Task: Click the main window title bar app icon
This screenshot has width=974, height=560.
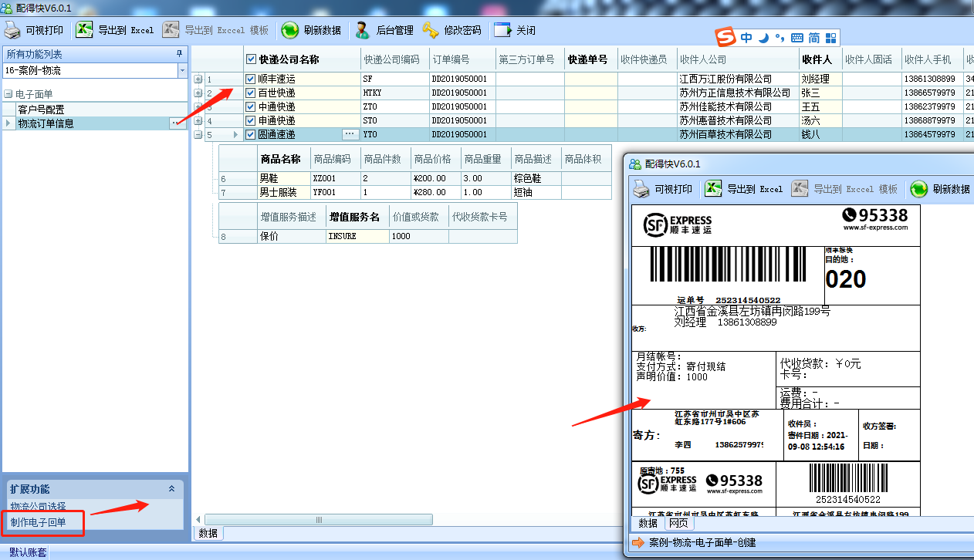Action: tap(7, 7)
